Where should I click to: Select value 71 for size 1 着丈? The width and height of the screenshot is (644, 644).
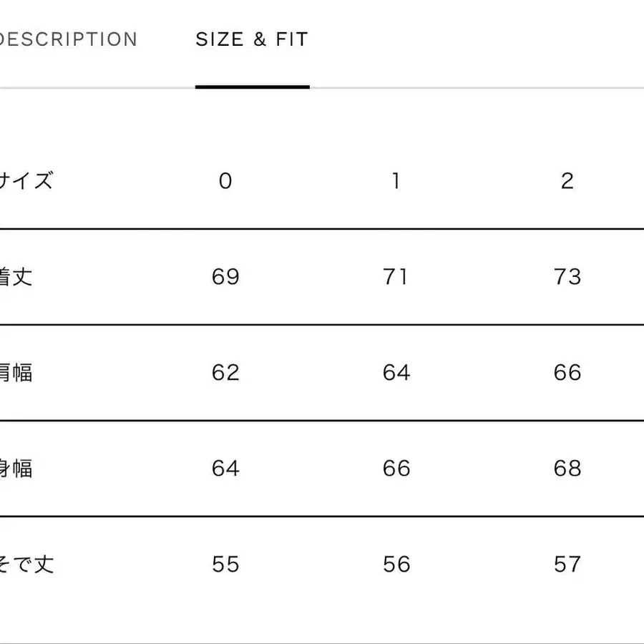pyautogui.click(x=396, y=277)
